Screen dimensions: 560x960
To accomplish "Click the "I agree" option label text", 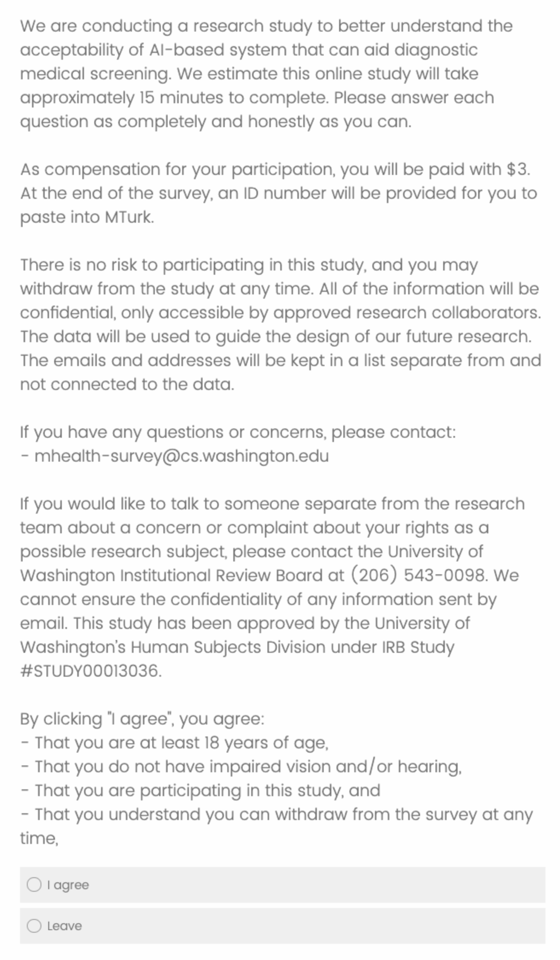I will (x=68, y=885).
